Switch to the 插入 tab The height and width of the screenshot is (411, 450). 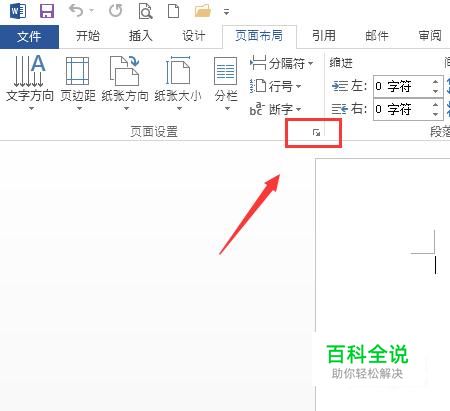tap(141, 36)
